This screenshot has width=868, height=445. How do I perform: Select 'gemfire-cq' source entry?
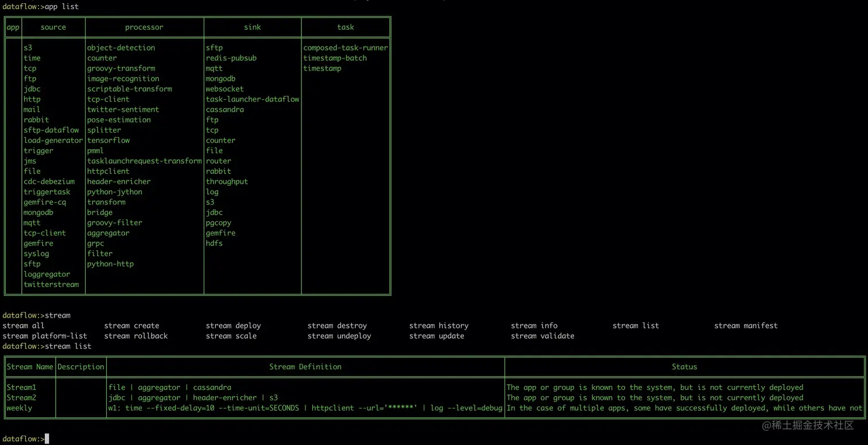45,202
